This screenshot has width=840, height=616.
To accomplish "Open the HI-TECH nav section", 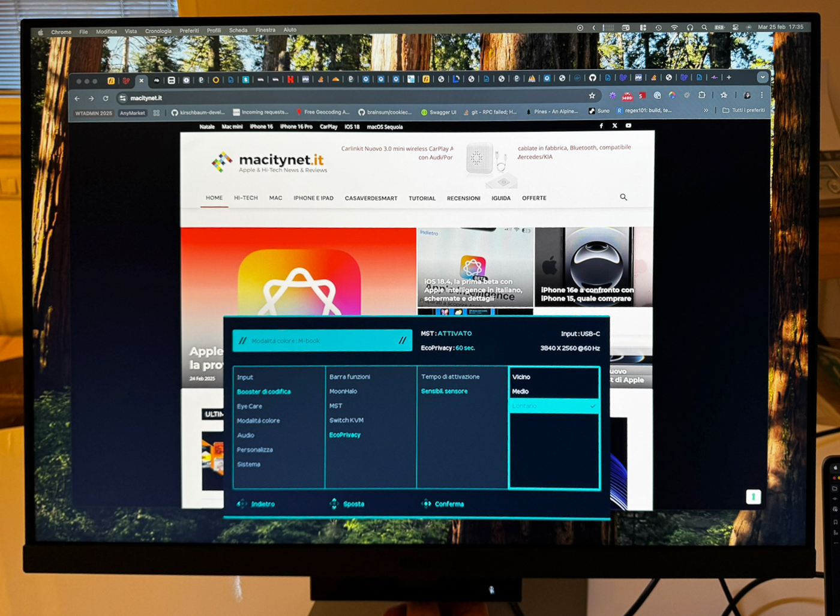I will pyautogui.click(x=246, y=198).
